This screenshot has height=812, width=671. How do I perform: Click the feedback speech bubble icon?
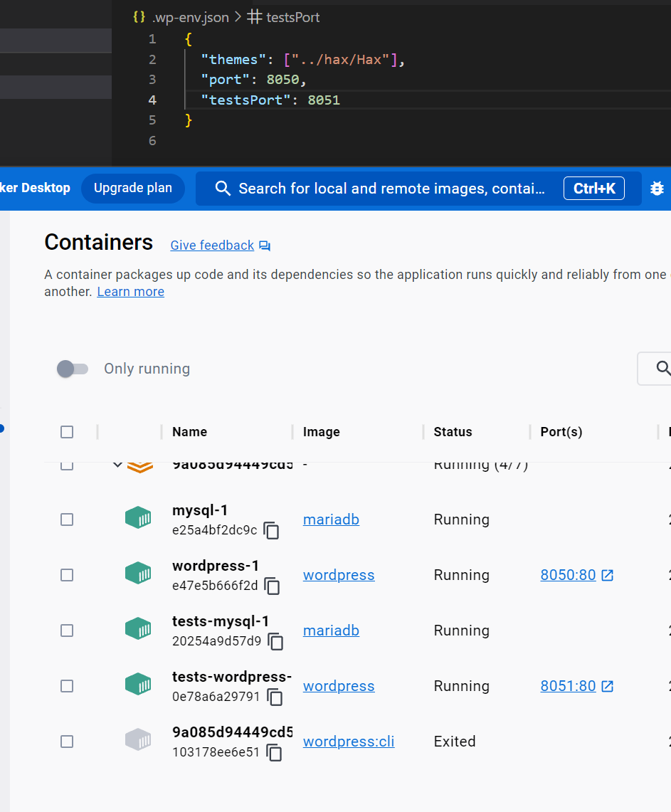click(x=265, y=246)
